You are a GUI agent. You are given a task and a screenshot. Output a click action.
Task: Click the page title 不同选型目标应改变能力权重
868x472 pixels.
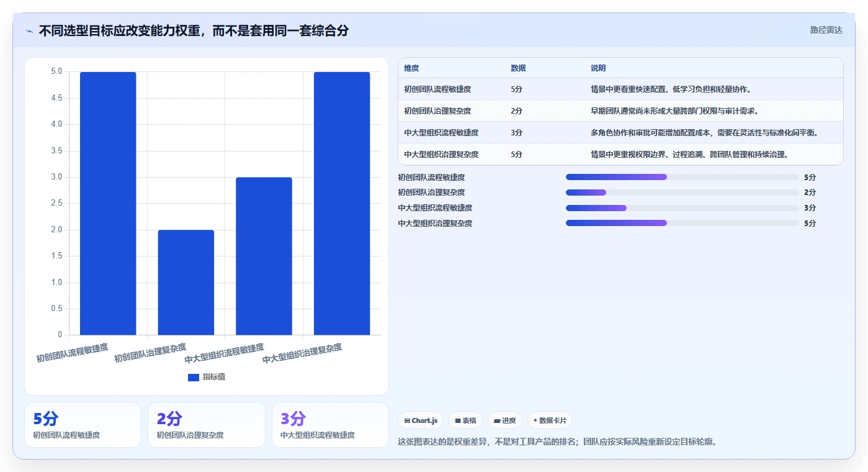194,30
